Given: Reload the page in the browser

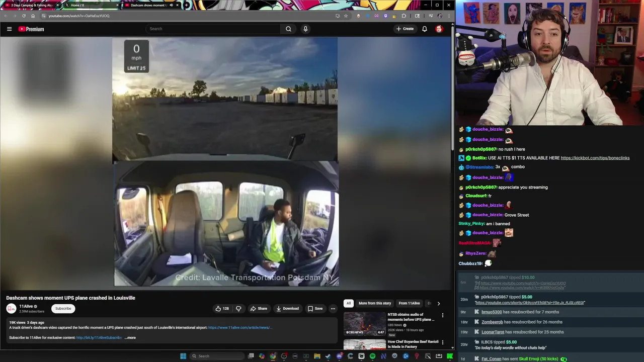Looking at the screenshot, I should coord(24,16).
